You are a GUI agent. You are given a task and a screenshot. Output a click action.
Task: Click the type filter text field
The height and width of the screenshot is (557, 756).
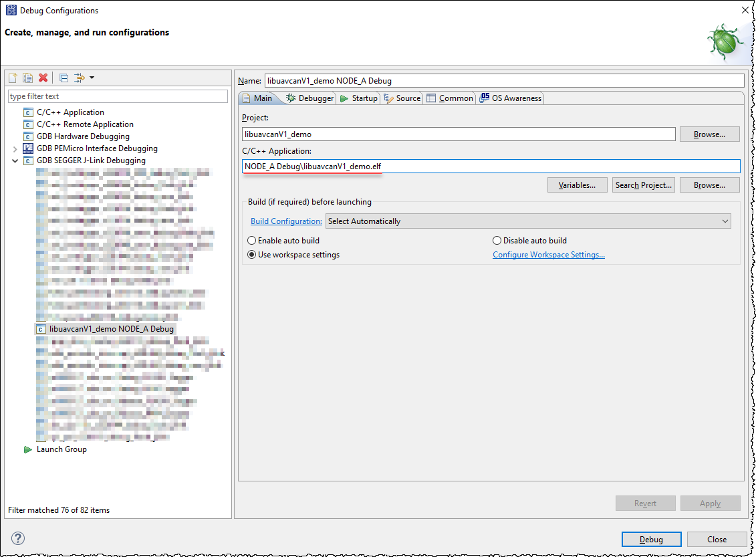pos(118,96)
